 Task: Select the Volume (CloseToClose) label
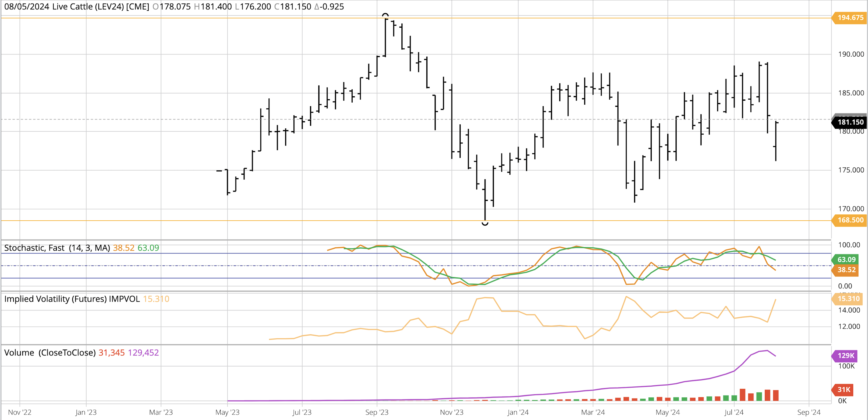pos(50,352)
